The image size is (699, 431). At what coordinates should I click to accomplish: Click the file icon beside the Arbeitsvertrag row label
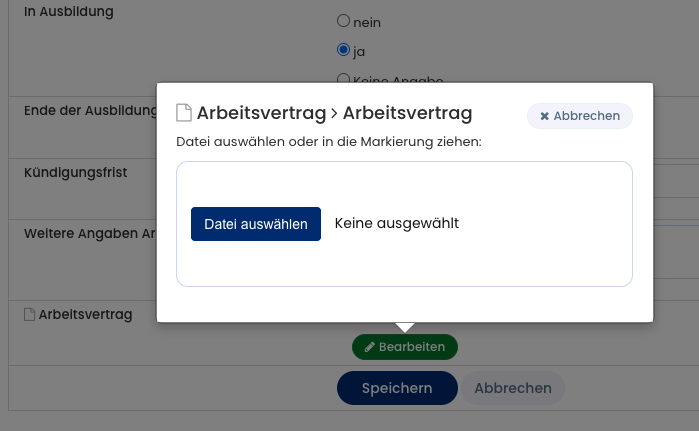pos(30,314)
